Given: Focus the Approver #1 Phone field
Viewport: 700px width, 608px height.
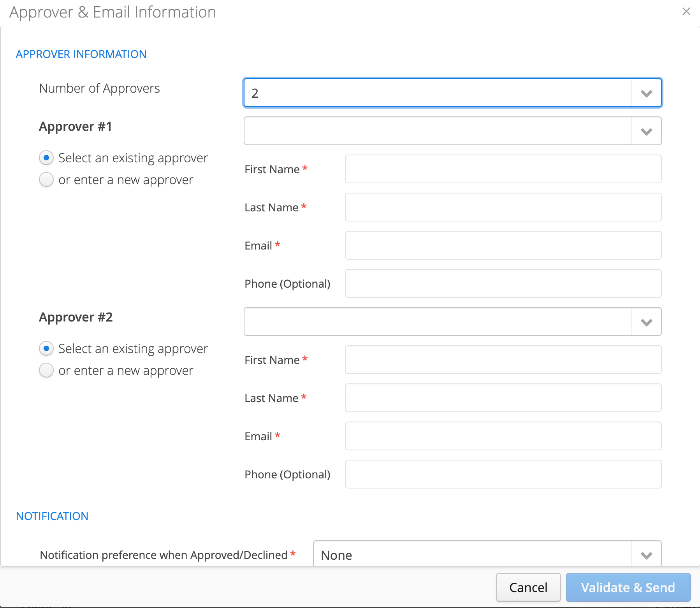Looking at the screenshot, I should pyautogui.click(x=503, y=284).
